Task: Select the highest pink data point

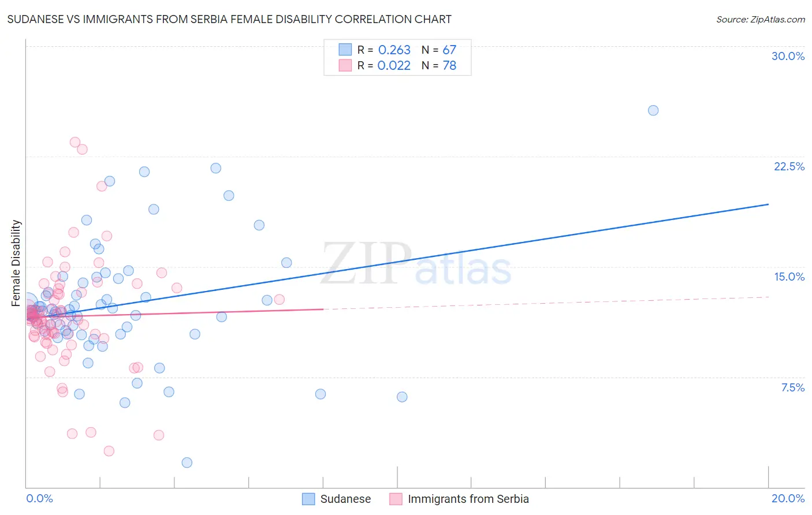Action: pyautogui.click(x=75, y=142)
